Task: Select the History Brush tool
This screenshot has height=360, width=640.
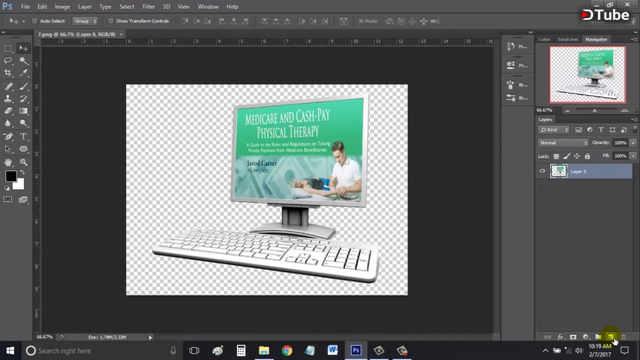Action: pos(23,98)
